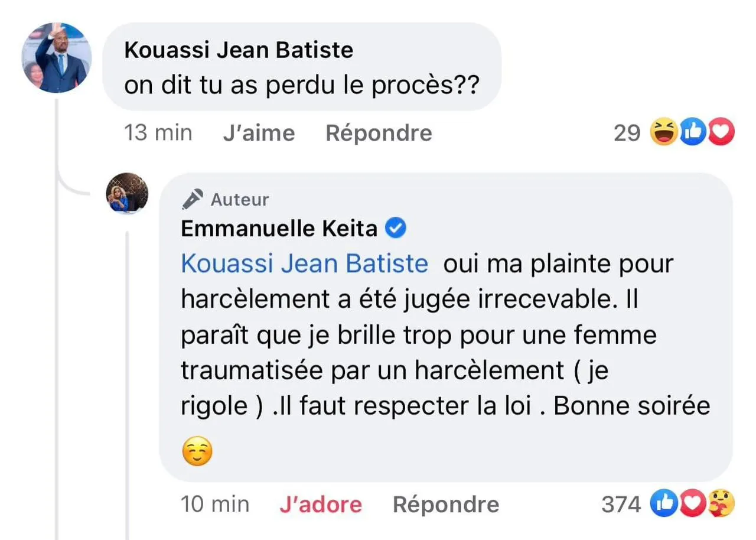The image size is (756, 540).
Task: Open Emmanuelle Keita's profile name
Action: point(279,229)
